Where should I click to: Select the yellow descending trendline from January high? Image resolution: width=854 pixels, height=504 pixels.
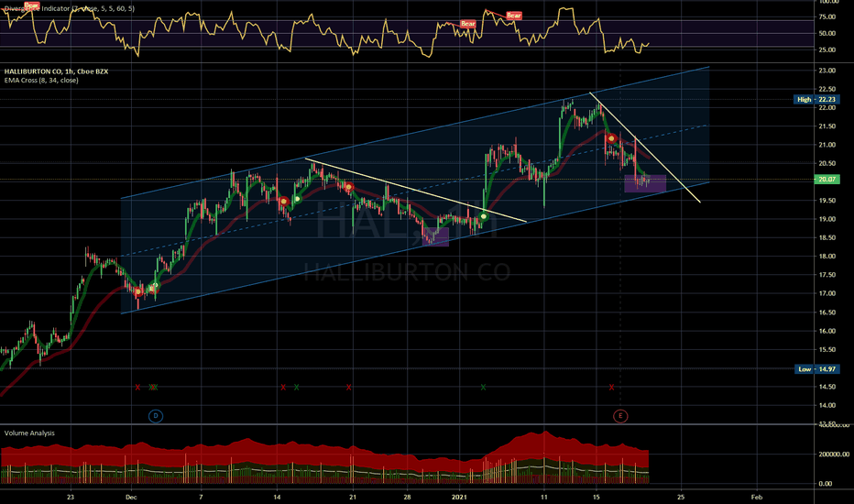(645, 148)
